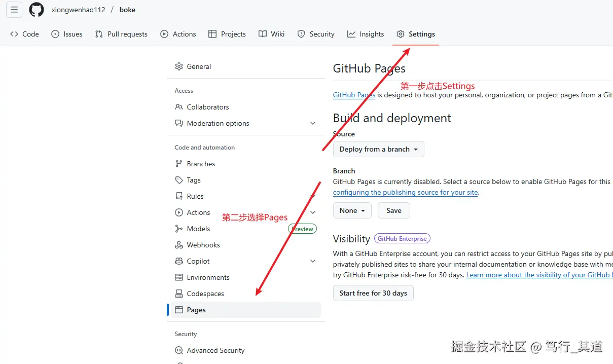Click the Tags label icon

[x=179, y=180]
